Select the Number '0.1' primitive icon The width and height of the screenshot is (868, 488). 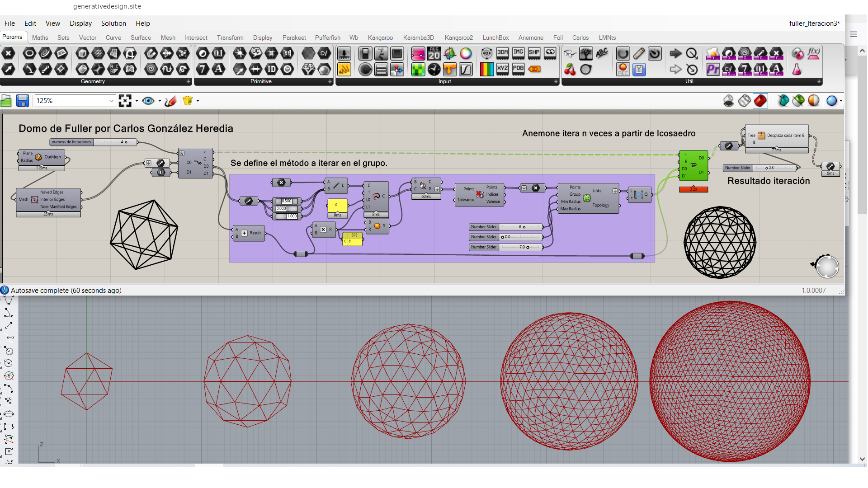219,54
